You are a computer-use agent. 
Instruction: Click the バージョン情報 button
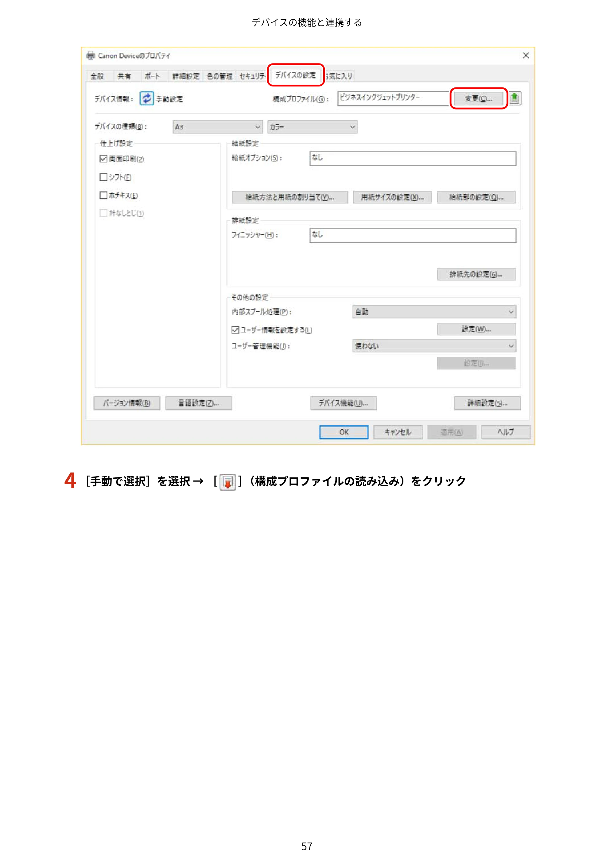pyautogui.click(x=127, y=403)
